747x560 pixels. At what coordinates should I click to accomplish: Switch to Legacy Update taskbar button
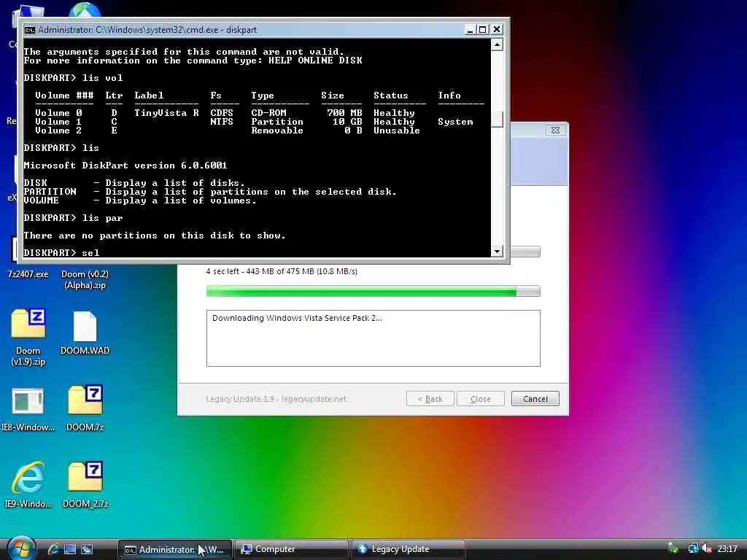pyautogui.click(x=409, y=549)
